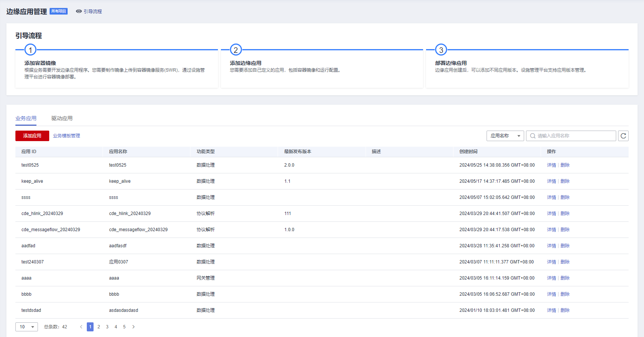Image resolution: width=644 pixels, height=337 pixels.
Task: View 详情 for keep_alive row
Action: (x=551, y=181)
